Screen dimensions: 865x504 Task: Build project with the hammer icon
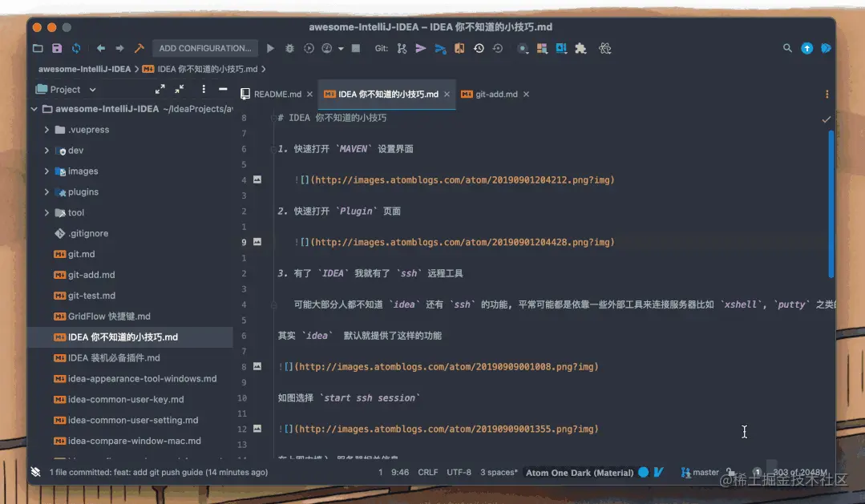click(139, 49)
